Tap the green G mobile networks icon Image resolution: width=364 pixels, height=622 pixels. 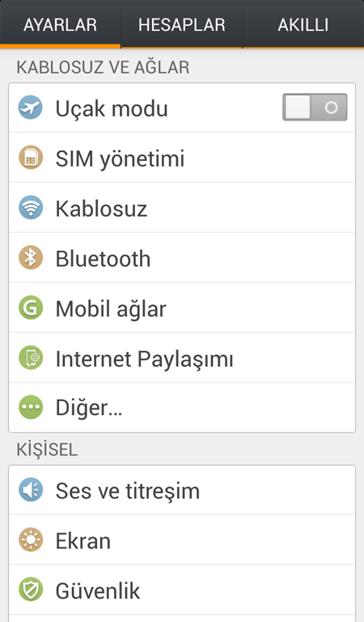pyautogui.click(x=31, y=307)
